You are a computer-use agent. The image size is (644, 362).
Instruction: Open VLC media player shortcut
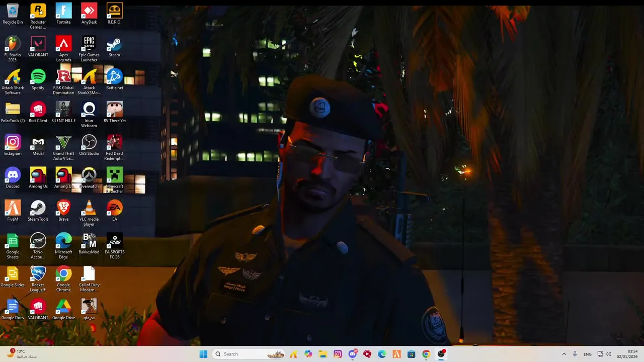pyautogui.click(x=89, y=214)
